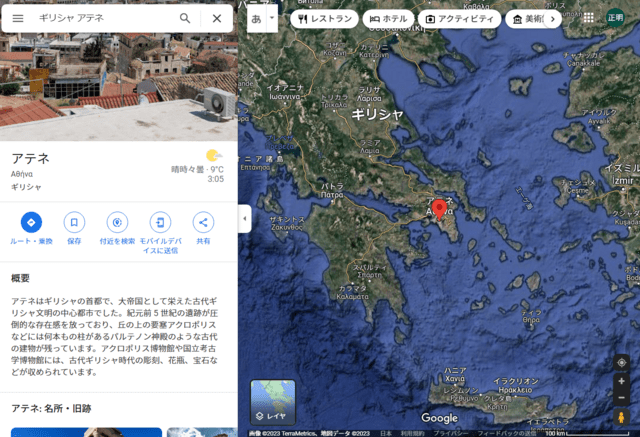640x437 pixels.
Task: Filter by ホテル chip
Action: [x=389, y=19]
